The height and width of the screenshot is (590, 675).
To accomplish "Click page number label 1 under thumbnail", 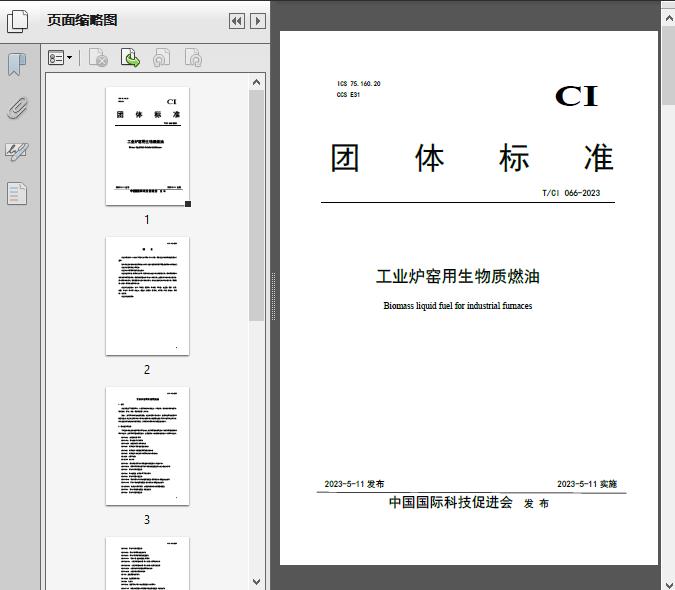I will click(147, 220).
